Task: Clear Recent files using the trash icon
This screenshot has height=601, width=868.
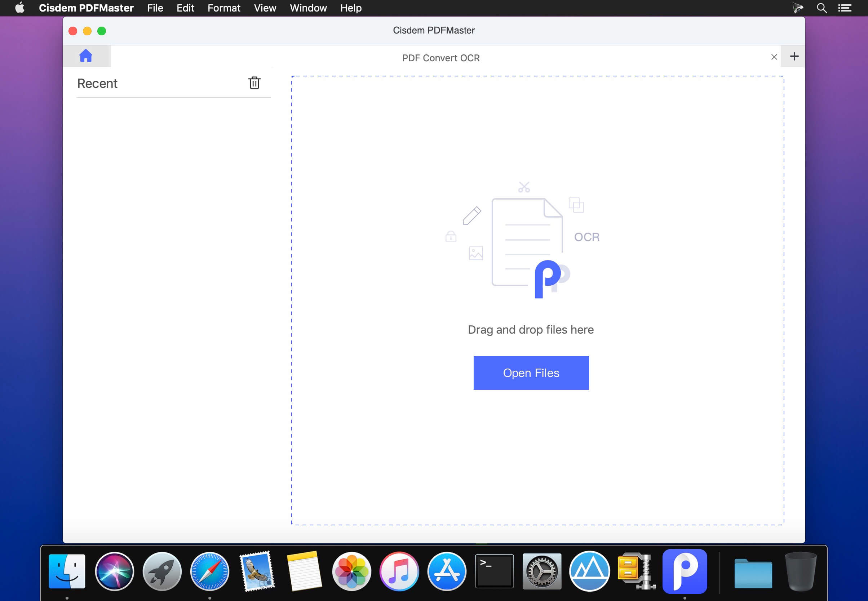Action: (255, 83)
